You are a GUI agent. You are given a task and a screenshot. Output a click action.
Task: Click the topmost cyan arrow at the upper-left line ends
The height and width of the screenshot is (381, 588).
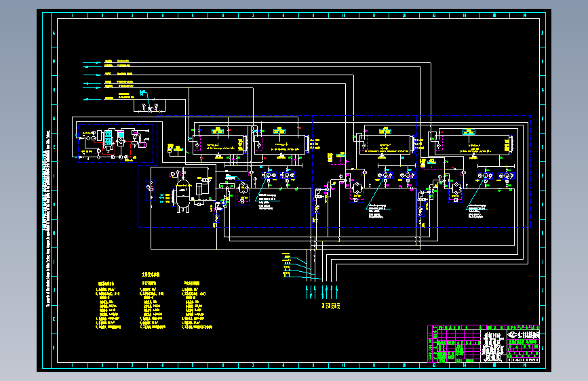(92, 62)
